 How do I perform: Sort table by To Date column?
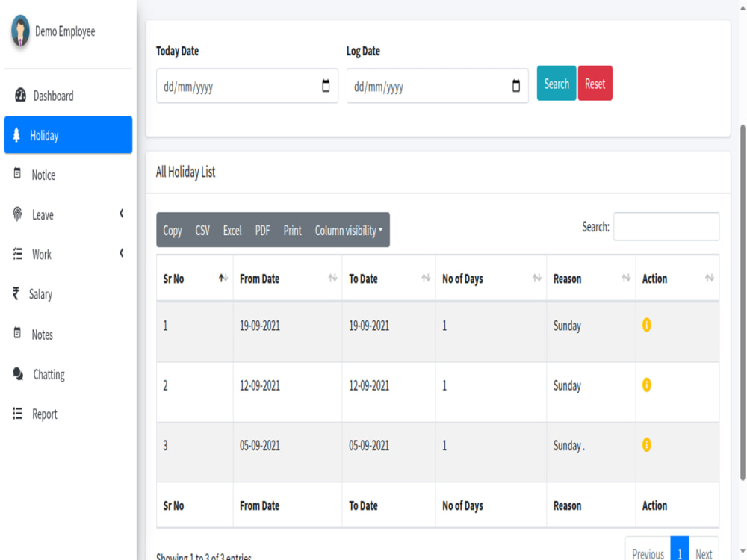[388, 278]
